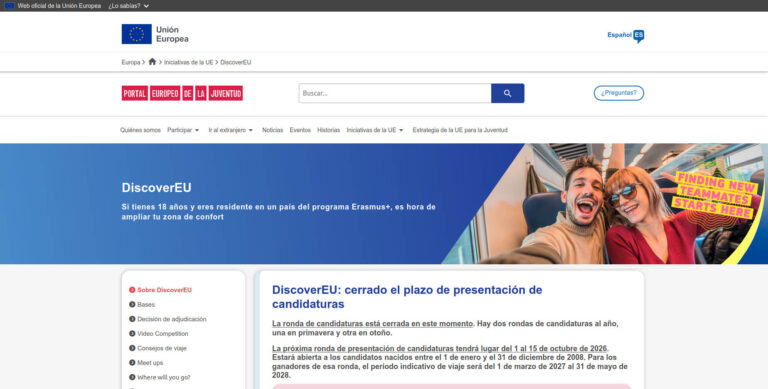Screen dimensions: 768x389
Task: Open the Ir al extranjero dropdown menu
Action: point(231,130)
